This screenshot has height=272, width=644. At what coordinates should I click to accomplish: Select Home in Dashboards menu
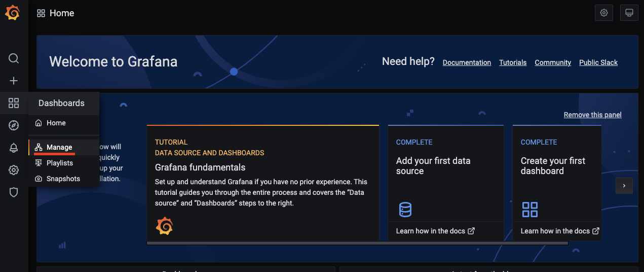pyautogui.click(x=64, y=123)
